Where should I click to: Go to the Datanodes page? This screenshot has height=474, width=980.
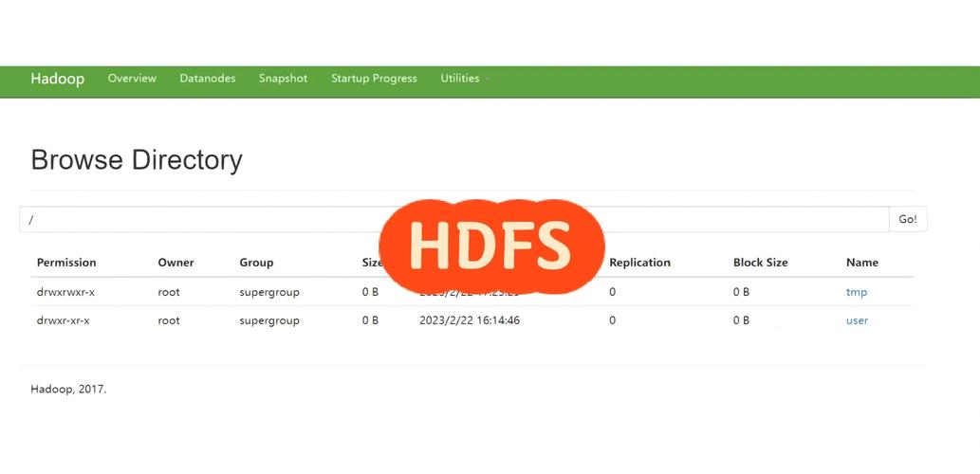(x=208, y=79)
